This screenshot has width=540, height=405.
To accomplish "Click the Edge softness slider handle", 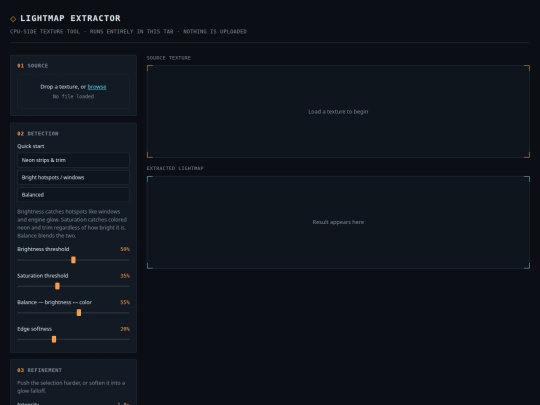I will pos(54,339).
